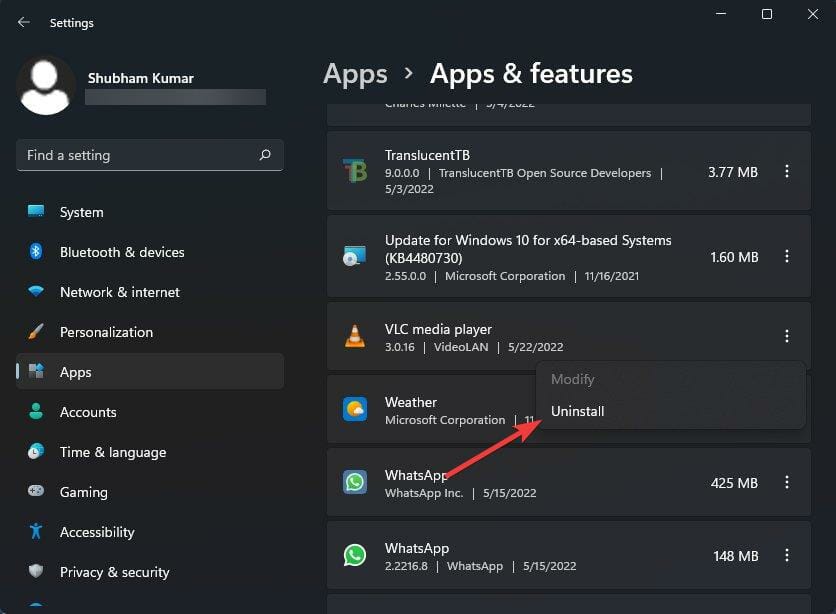Open VLC media player more options
The width and height of the screenshot is (836, 614).
coord(787,336)
